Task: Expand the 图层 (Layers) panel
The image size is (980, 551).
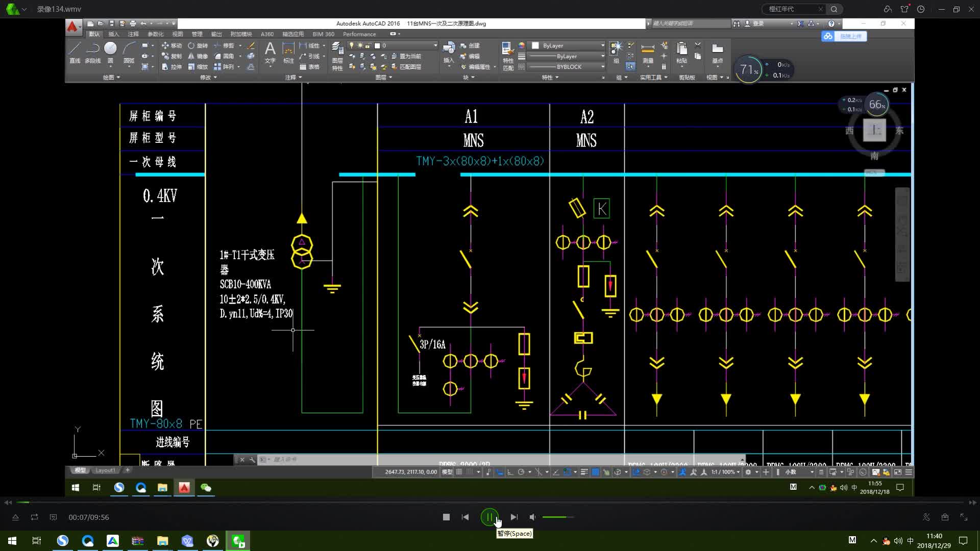Action: (x=384, y=78)
